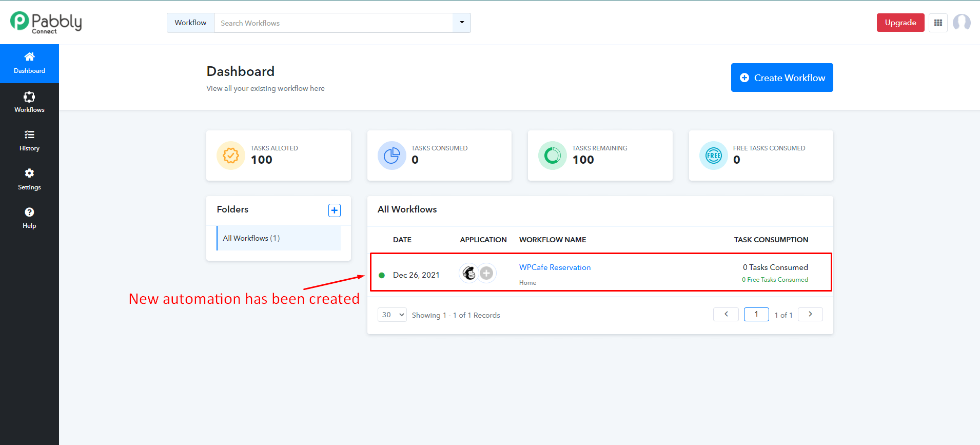Click the Free Tasks Consumed icon
The image size is (980, 445).
click(713, 156)
